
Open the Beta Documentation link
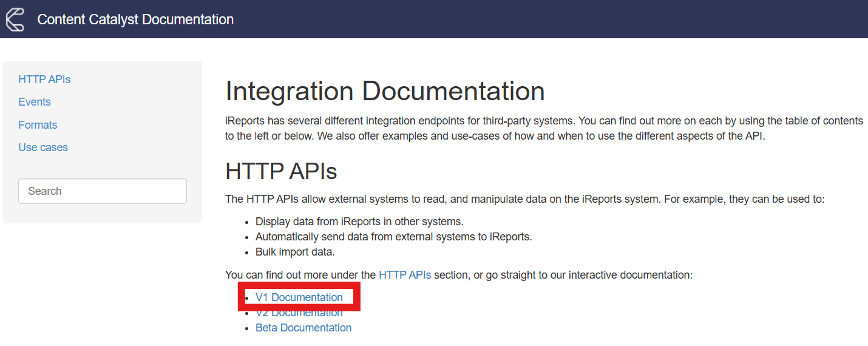coord(303,328)
